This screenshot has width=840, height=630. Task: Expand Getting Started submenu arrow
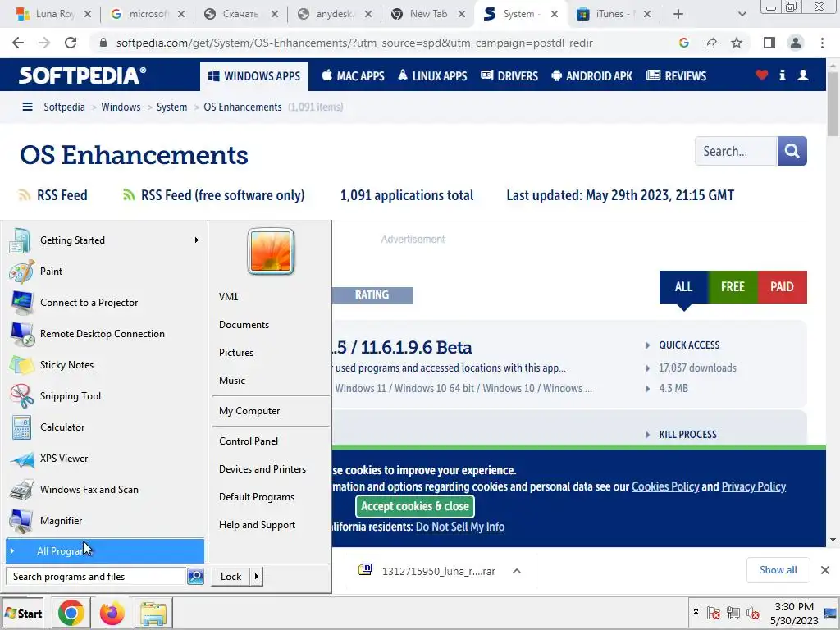point(197,240)
